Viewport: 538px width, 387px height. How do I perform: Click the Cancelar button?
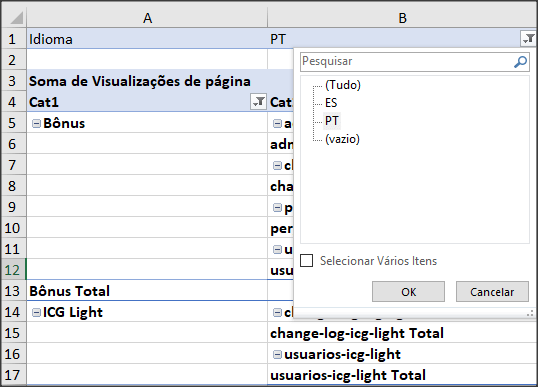click(492, 292)
